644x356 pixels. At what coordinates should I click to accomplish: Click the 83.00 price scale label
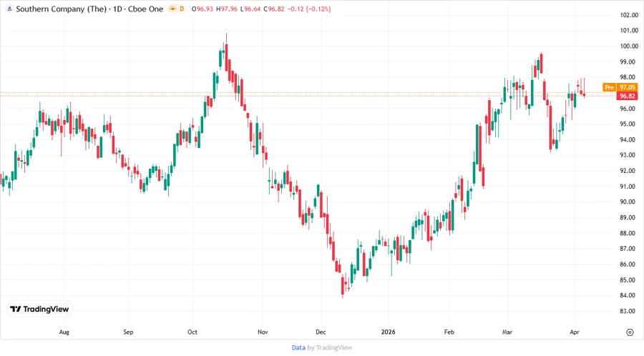[629, 311]
